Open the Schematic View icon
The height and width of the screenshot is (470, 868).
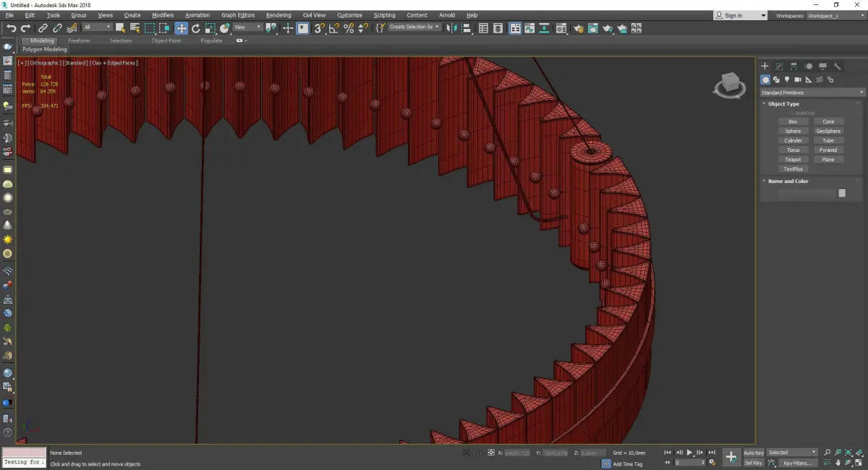(543, 28)
